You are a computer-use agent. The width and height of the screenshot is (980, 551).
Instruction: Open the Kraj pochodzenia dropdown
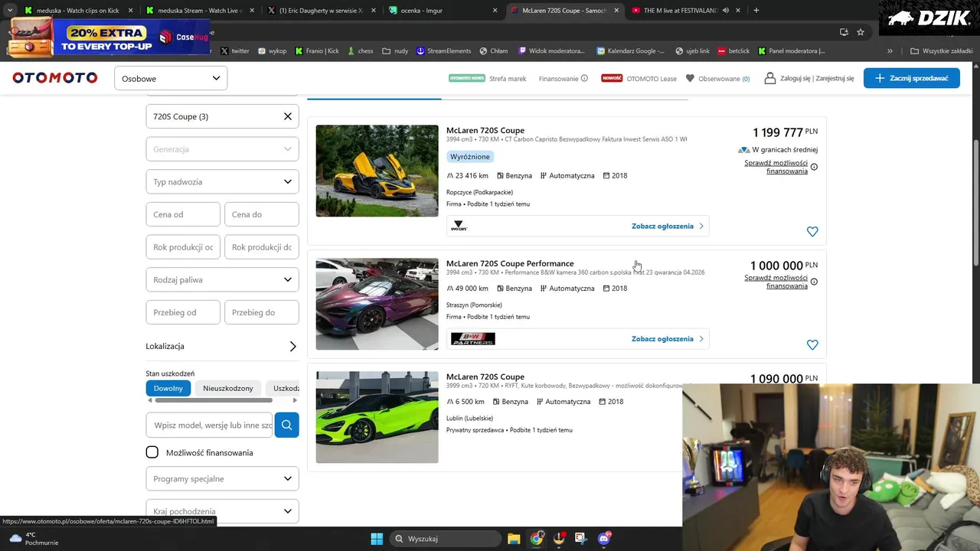click(222, 510)
